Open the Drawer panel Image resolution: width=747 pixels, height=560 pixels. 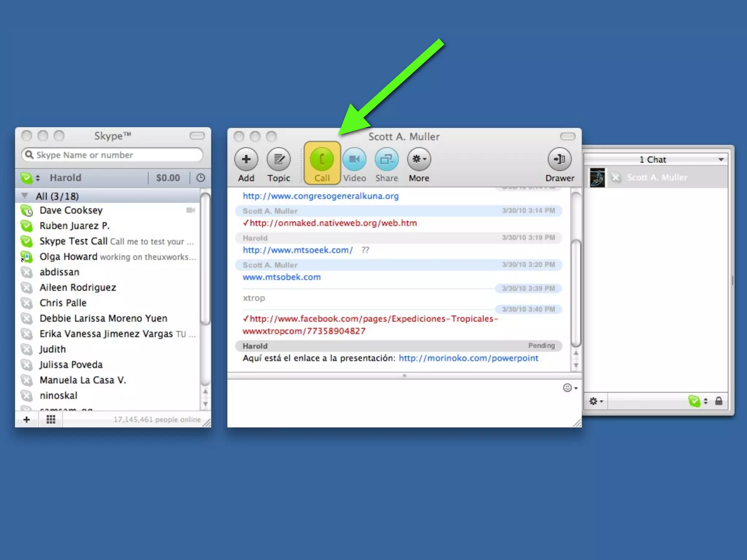point(560,160)
